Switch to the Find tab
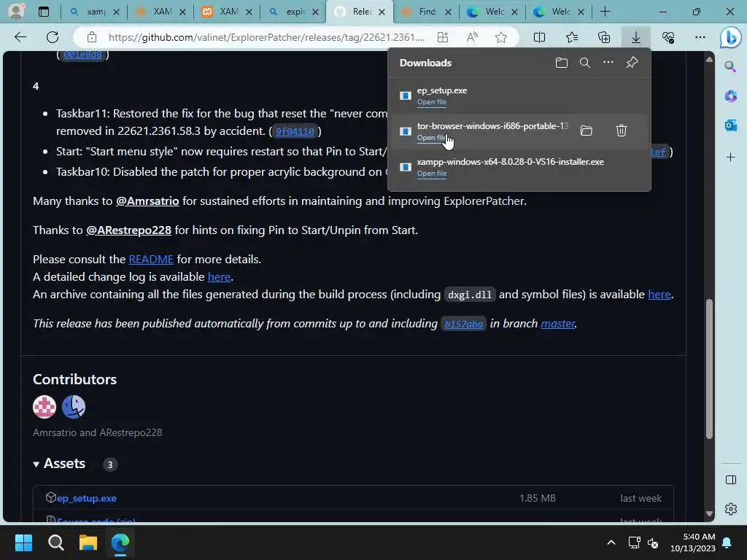Screen dimensions: 747x560 click(x=426, y=12)
